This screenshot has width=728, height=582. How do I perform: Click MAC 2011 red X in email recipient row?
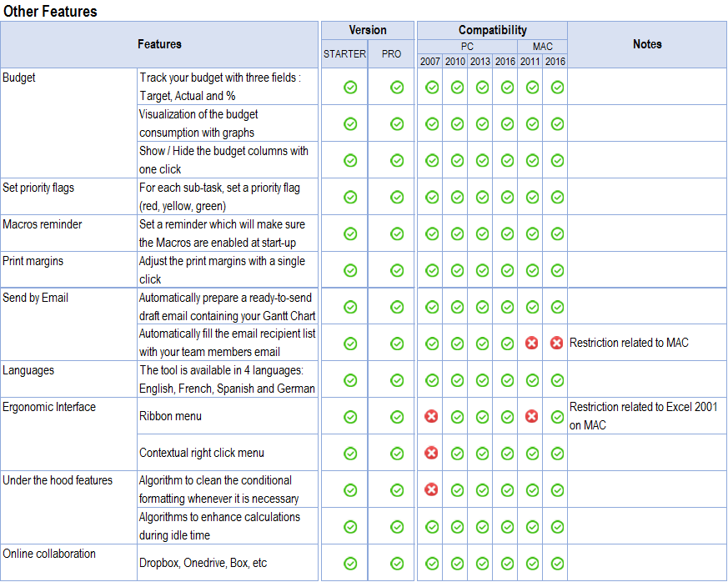click(531, 343)
